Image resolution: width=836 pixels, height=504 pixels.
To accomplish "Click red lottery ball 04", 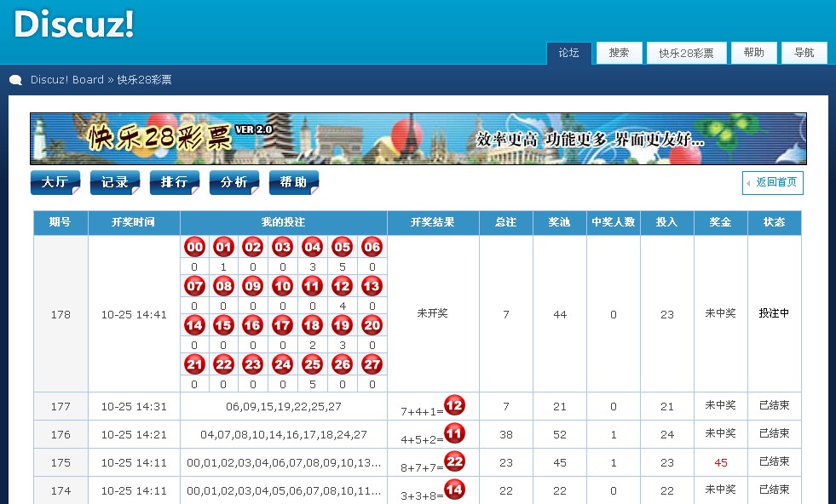I will click(x=313, y=247).
